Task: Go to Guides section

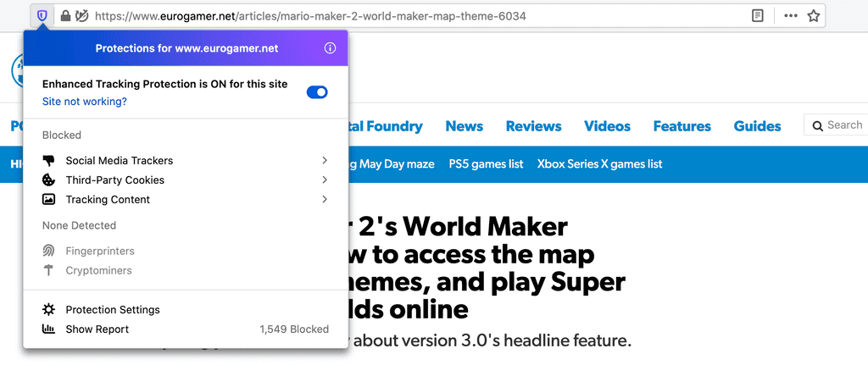Action: click(x=757, y=126)
